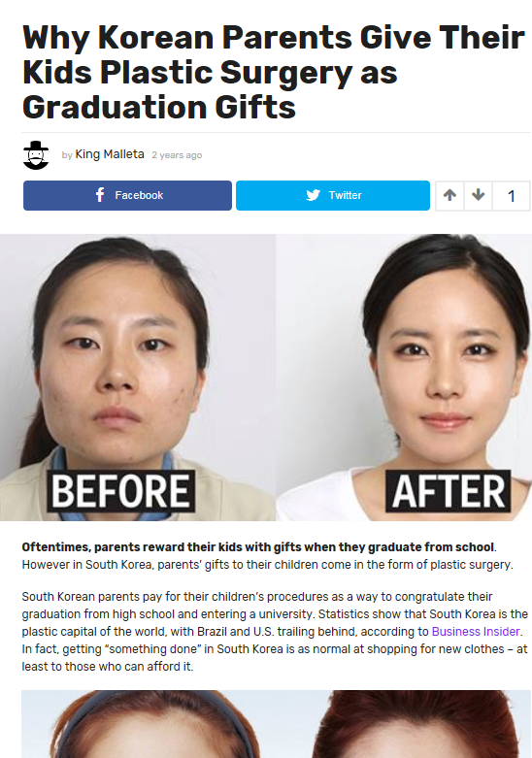This screenshot has width=532, height=758.
Task: Share the article on Twitter
Action: tap(333, 195)
